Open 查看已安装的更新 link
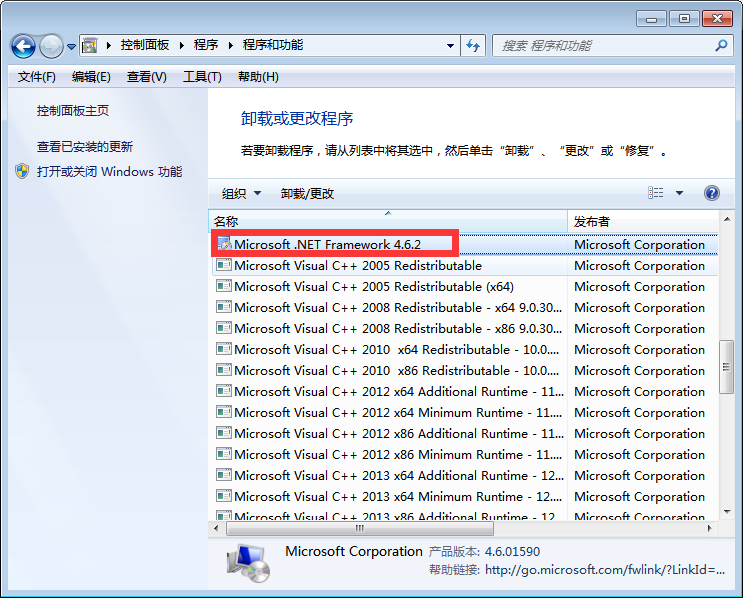This screenshot has width=743, height=598. point(85,147)
